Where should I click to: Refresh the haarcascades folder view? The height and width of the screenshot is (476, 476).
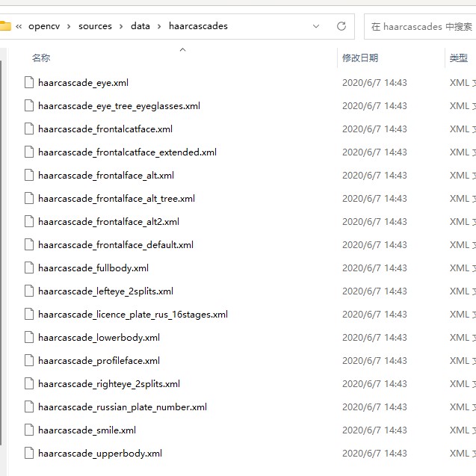click(x=341, y=26)
